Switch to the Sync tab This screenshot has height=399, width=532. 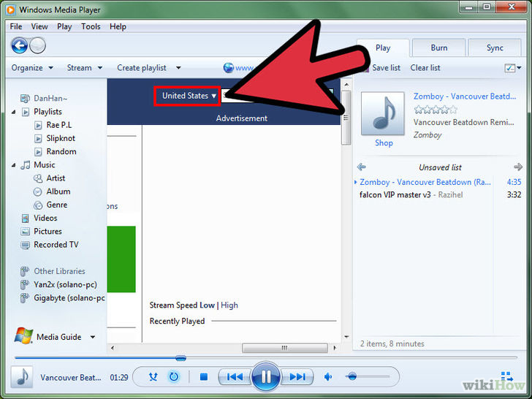tap(495, 47)
